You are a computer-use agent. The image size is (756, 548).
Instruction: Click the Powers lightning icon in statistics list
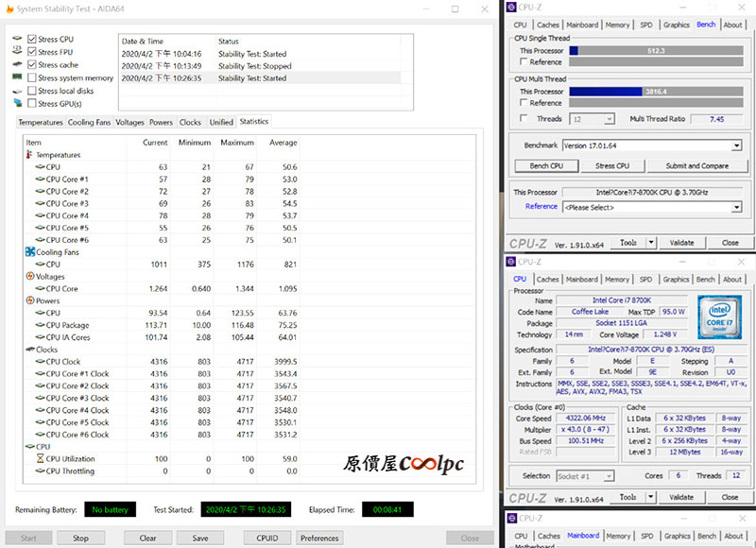coord(30,300)
